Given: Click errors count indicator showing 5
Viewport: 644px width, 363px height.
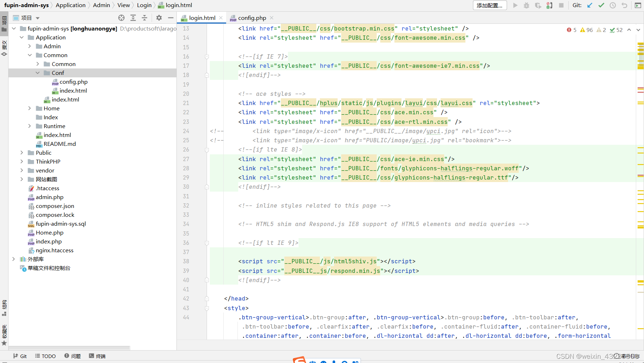Looking at the screenshot, I should point(572,30).
